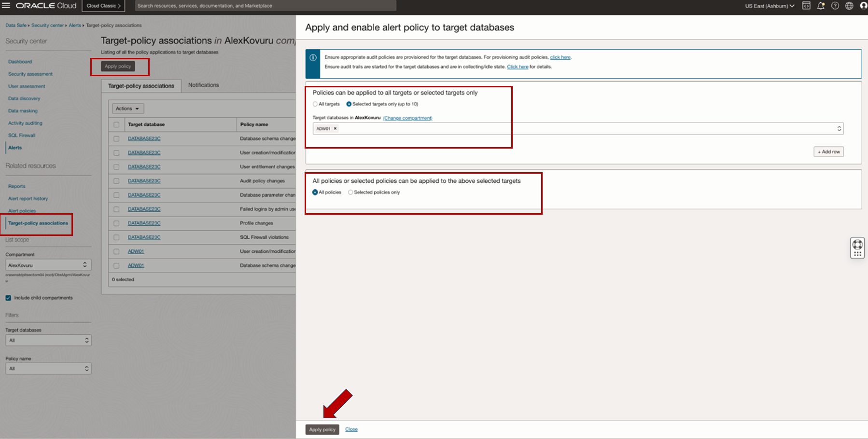Check the Audit policy changes row checkbox
Image resolution: width=868 pixels, height=439 pixels.
(116, 181)
